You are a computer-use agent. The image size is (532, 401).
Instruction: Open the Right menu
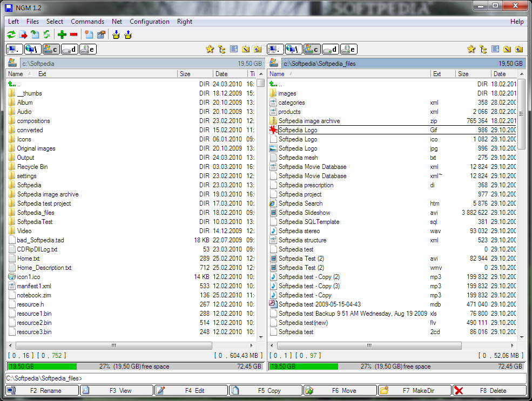tap(185, 22)
